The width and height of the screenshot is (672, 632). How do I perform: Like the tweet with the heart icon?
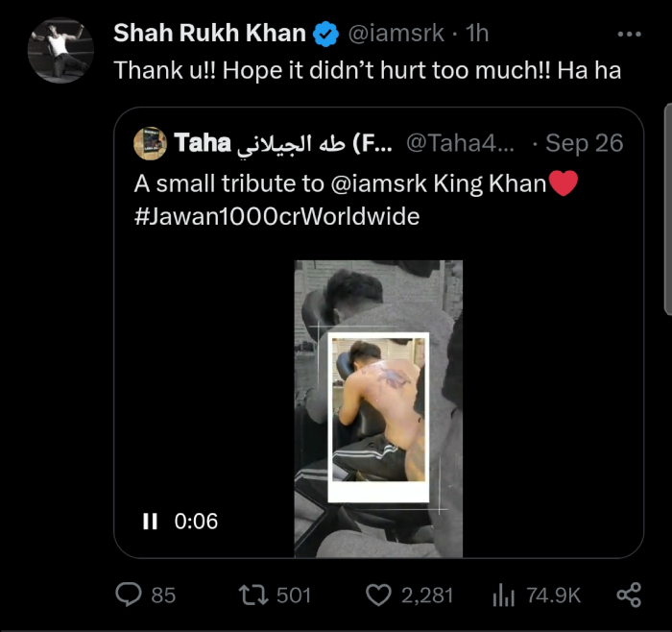click(378, 596)
